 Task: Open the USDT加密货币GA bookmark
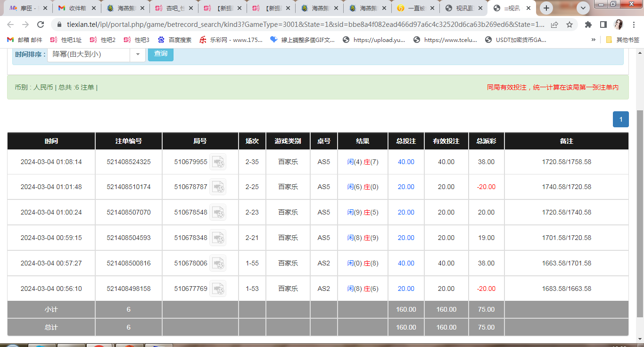click(516, 40)
